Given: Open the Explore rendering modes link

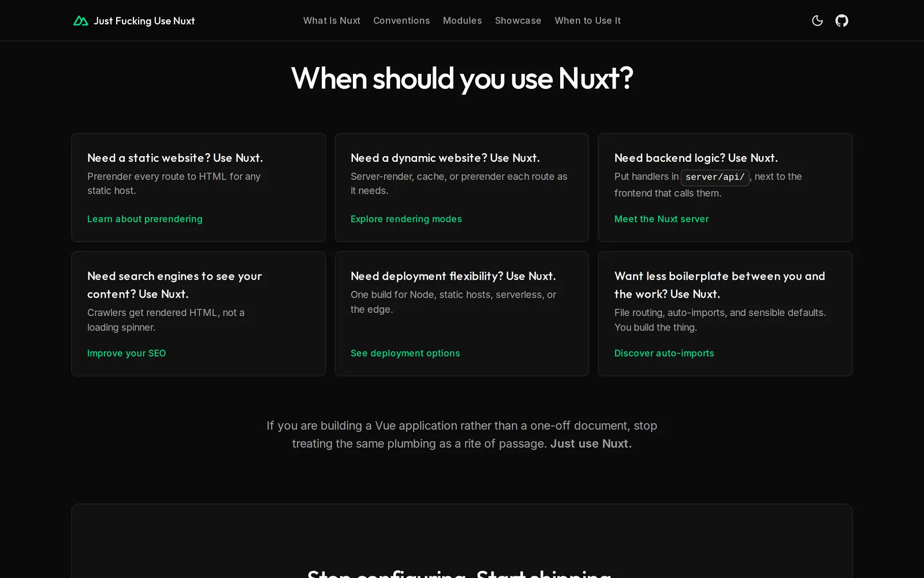Looking at the screenshot, I should click(x=406, y=219).
